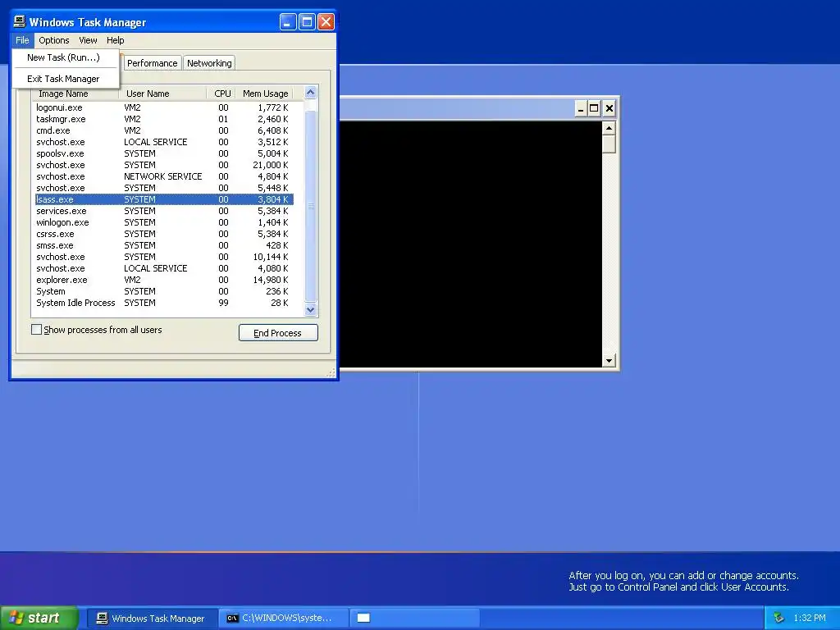Select the explorer.exe process row

(163, 280)
